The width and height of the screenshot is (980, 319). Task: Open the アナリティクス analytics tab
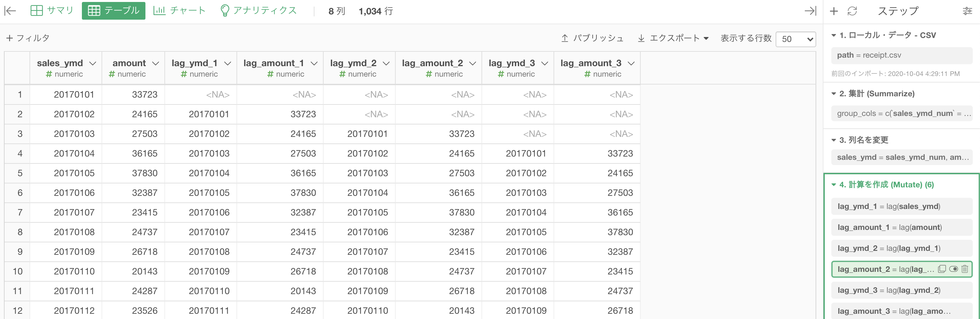click(259, 11)
